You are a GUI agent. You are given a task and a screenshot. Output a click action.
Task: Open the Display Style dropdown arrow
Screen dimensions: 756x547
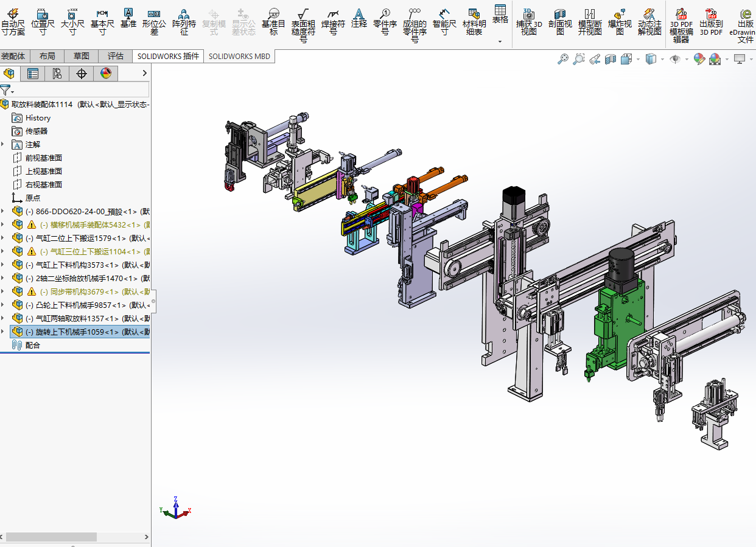tap(662, 59)
